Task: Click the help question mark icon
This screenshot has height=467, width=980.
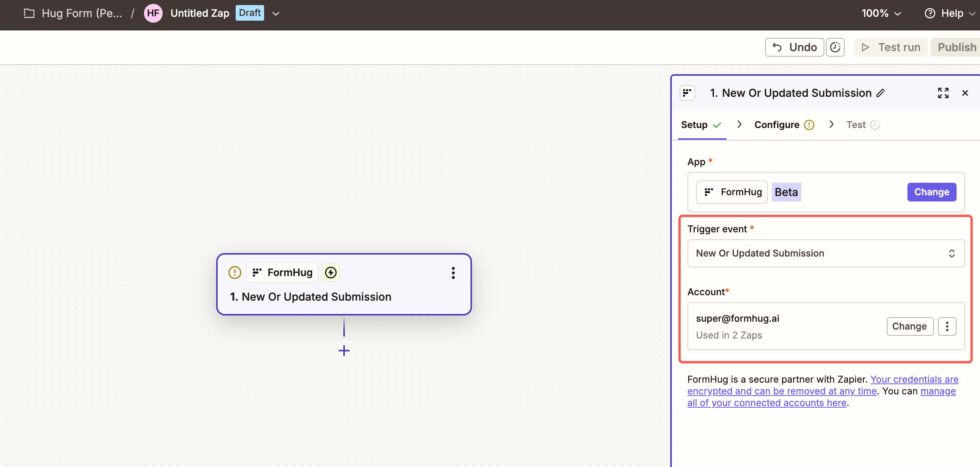Action: [930, 13]
